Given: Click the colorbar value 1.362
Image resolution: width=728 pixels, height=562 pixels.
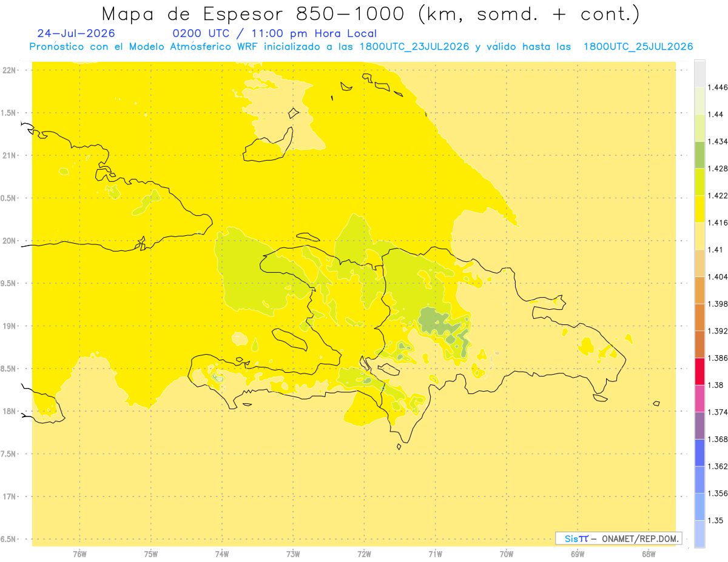Looking at the screenshot, I should click(x=719, y=466).
